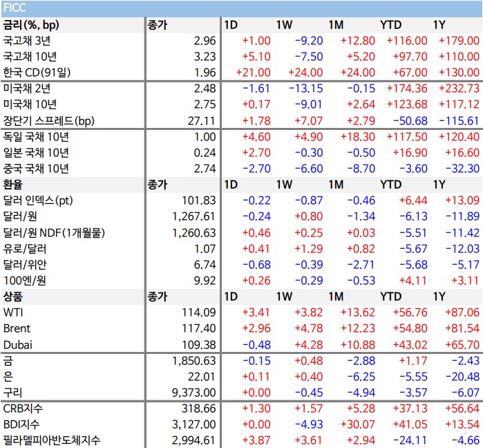The width and height of the screenshot is (483, 448).
Task: Click the 100엔/원 row label
Action: pos(25,281)
